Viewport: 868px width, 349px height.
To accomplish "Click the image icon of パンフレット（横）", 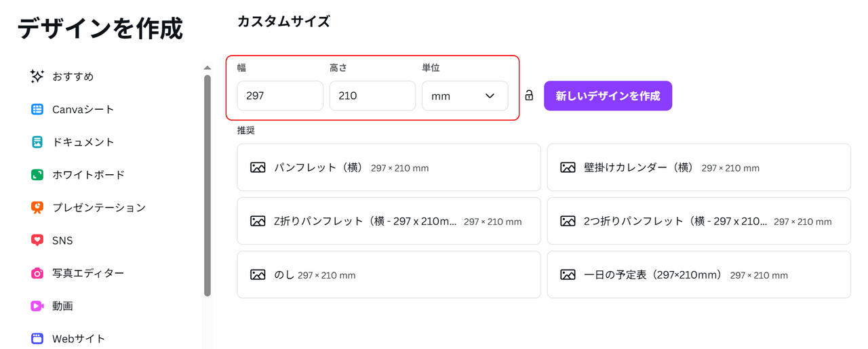I will click(258, 167).
